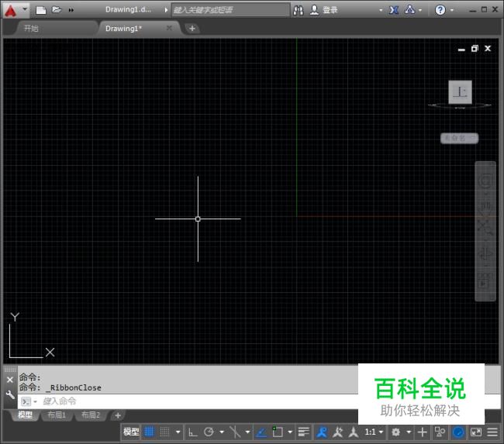The image size is (504, 444).
Task: Expand the application menu dropdown arrow
Action: 25,9
